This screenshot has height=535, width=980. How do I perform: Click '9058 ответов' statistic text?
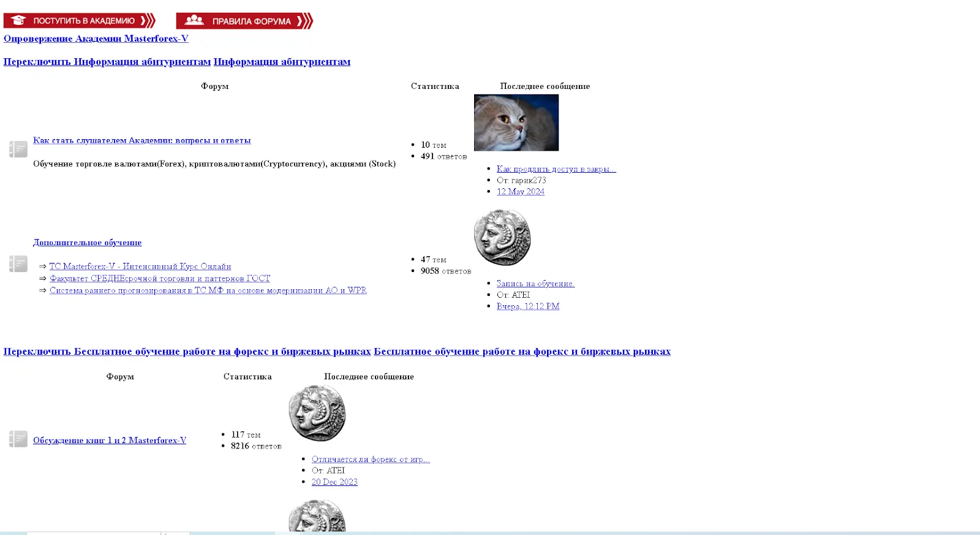coord(446,271)
